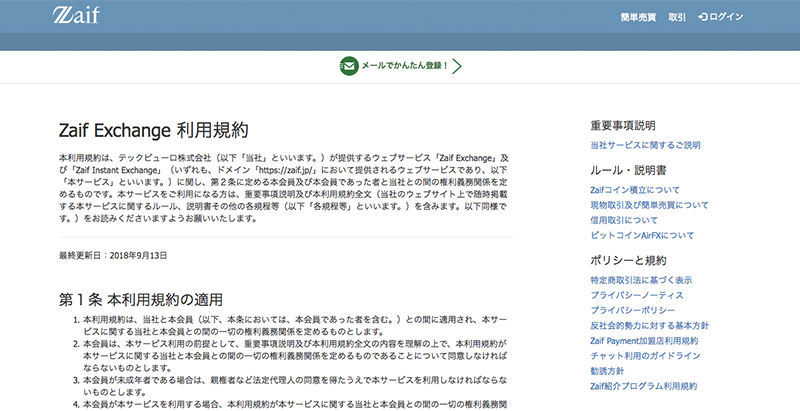Open チャット利用のガイドライン link
Viewport: 800px width, 411px height.
(645, 355)
